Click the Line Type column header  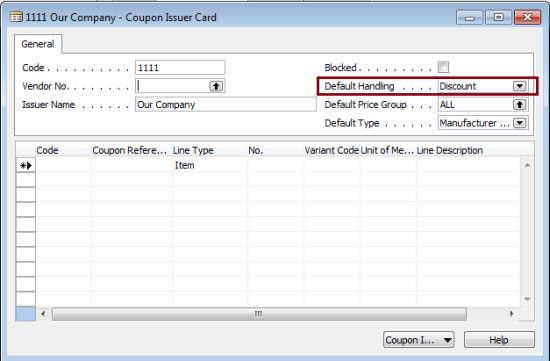(209, 150)
